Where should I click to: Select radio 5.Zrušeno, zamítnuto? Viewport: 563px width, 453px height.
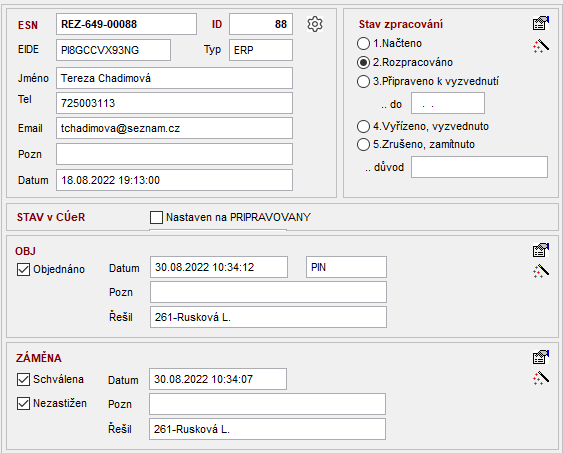363,144
